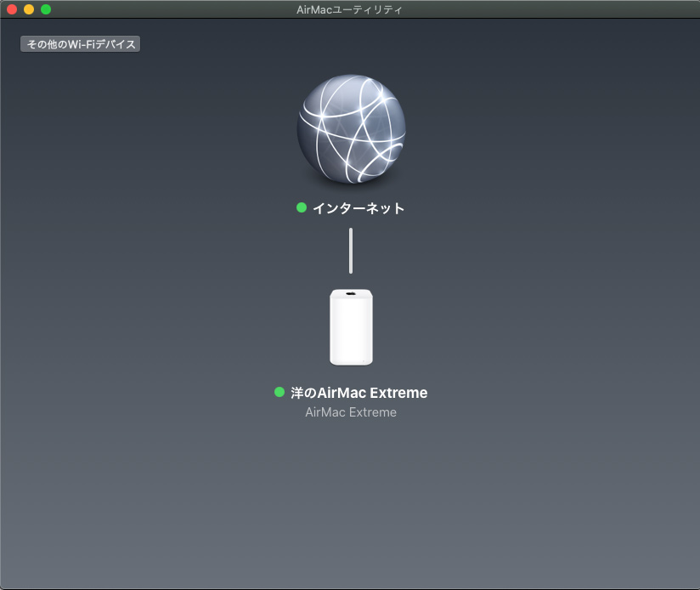Image resolution: width=700 pixels, height=590 pixels.
Task: Select the white AirMac Extreme base station icon
Action: coord(351,327)
